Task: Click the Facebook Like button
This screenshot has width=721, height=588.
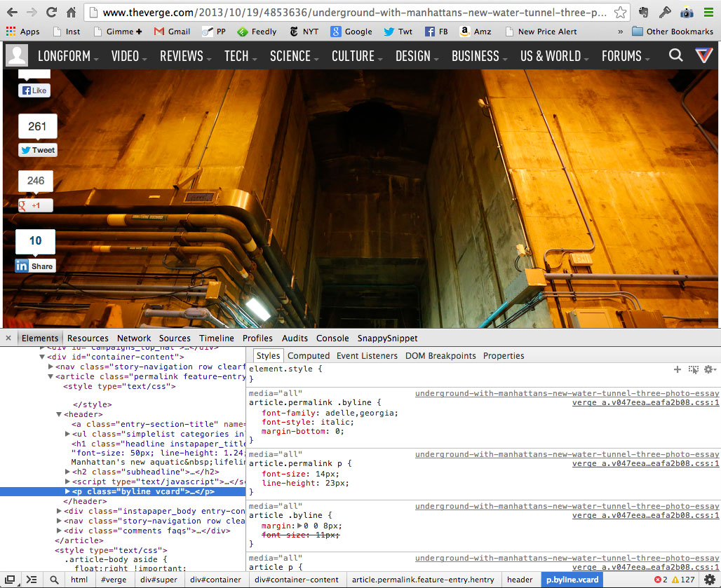Action: point(34,90)
